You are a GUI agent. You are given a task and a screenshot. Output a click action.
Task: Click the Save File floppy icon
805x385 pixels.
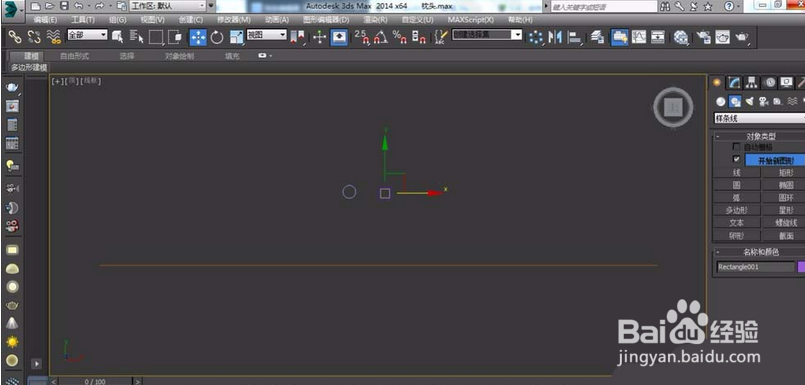(64, 6)
